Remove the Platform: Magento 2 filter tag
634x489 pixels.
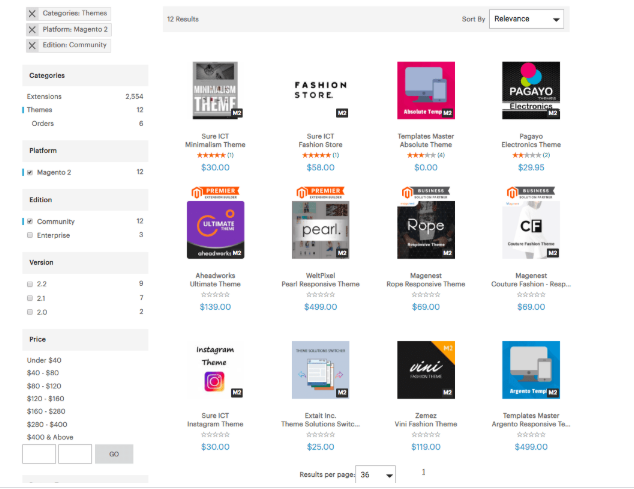pyautogui.click(x=32, y=30)
